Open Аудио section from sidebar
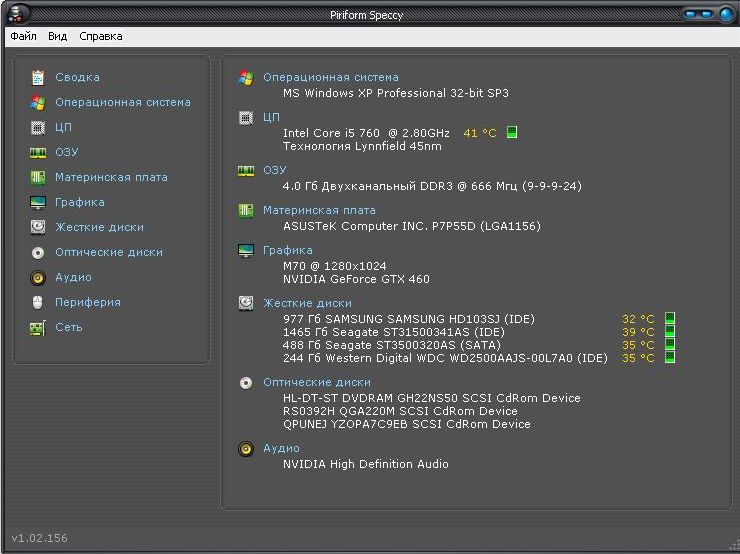 click(73, 277)
